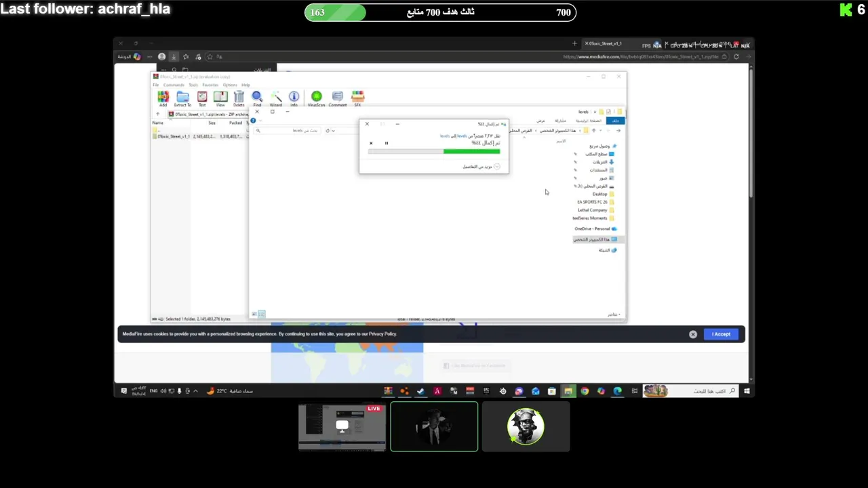Screen dimensions: 868x488
Task: Dismiss the MediaFire cookie banner X
Action: pyautogui.click(x=693, y=334)
